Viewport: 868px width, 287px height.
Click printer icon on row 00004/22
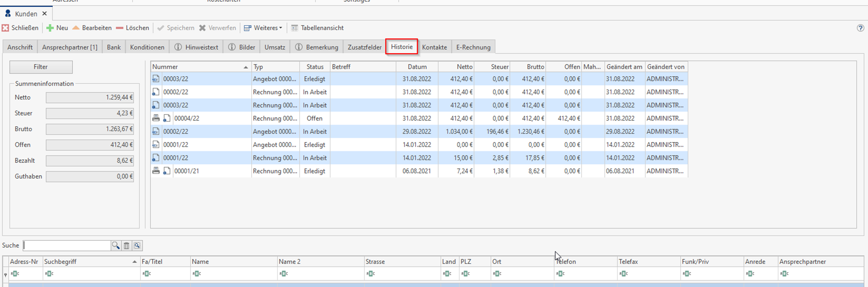click(156, 118)
